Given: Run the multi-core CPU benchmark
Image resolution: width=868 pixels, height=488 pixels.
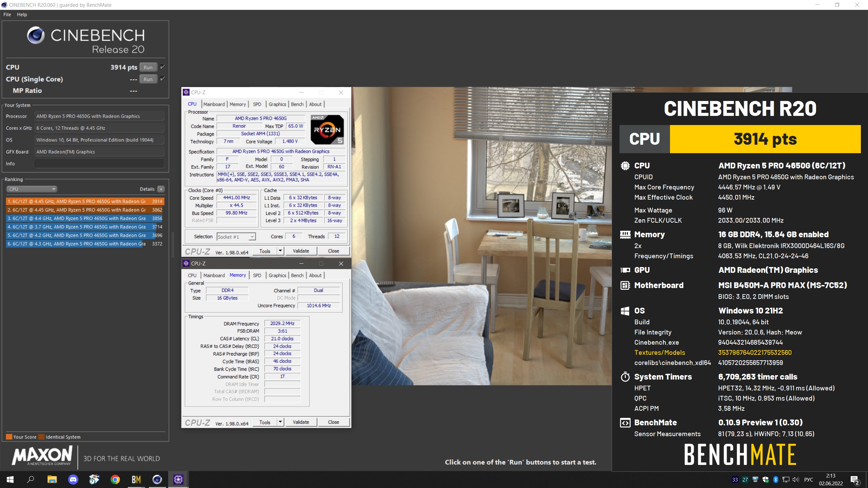Looking at the screenshot, I should (148, 67).
